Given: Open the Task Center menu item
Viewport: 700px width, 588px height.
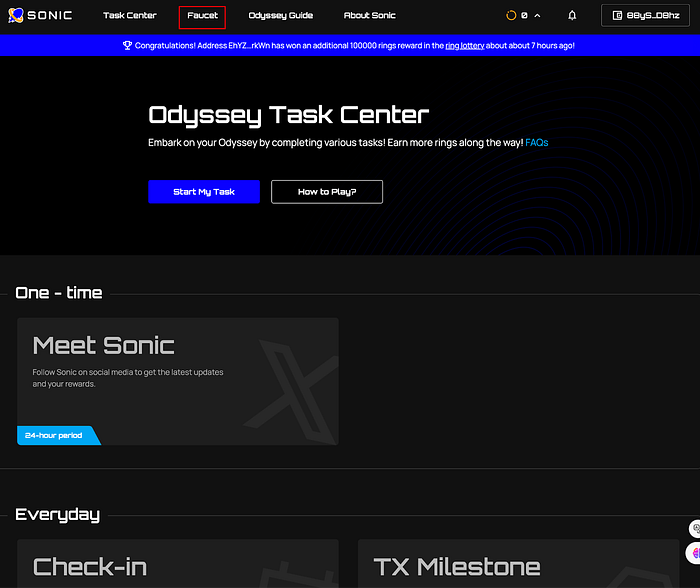Looking at the screenshot, I should [129, 16].
